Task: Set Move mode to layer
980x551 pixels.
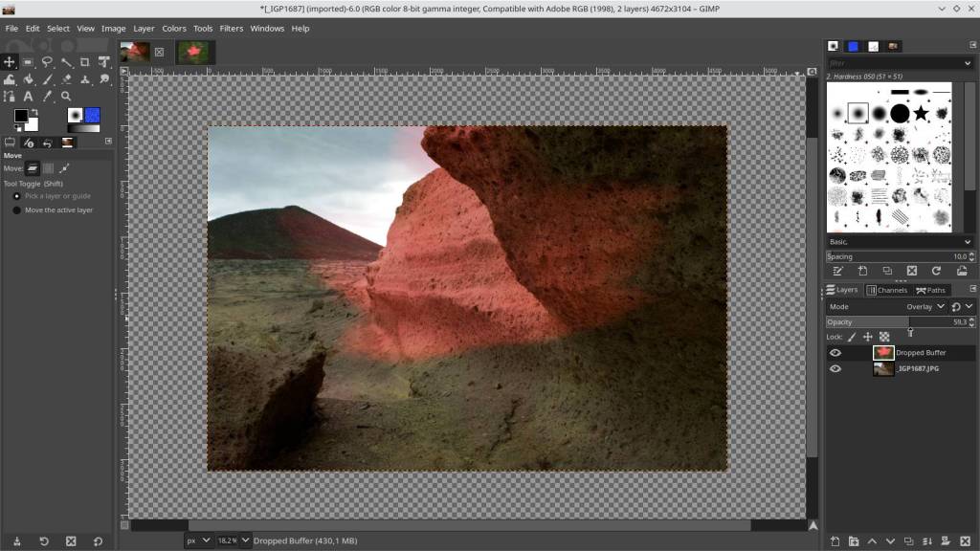Action: 33,168
